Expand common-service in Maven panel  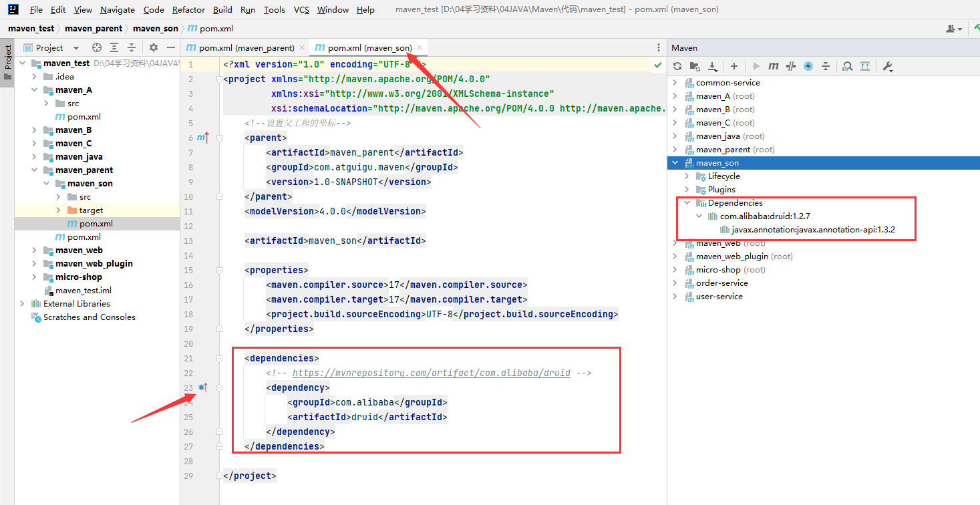[675, 83]
